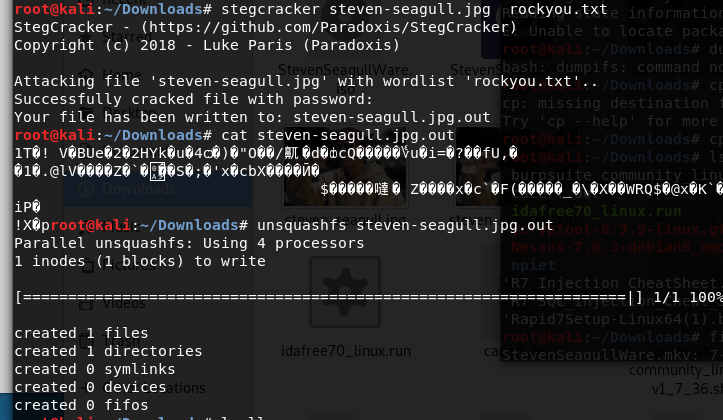Click StevenSeagullWare.mkv line in right terminal
The image size is (723, 420).
click(x=613, y=355)
